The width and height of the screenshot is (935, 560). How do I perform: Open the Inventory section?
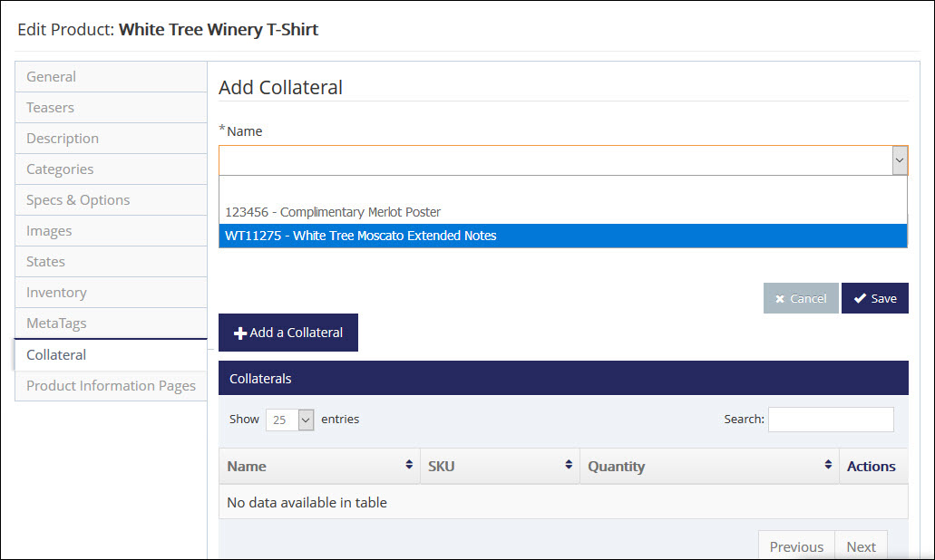point(56,292)
